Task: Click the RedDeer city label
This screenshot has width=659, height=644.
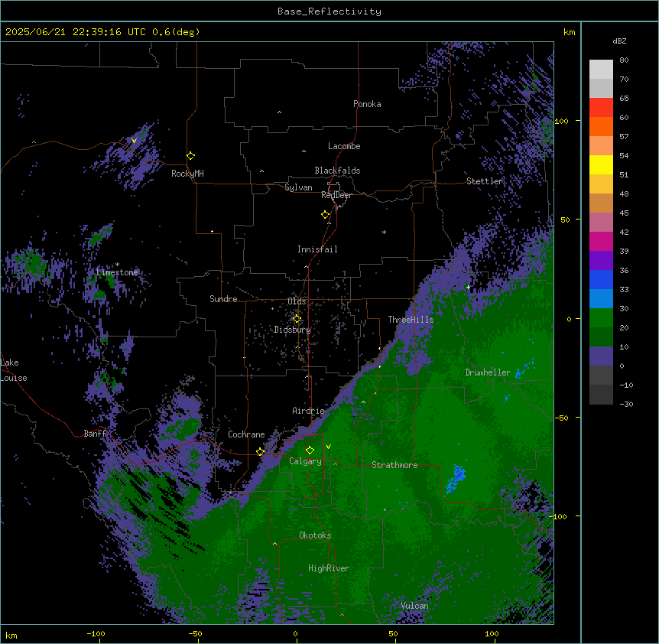Action: (336, 195)
